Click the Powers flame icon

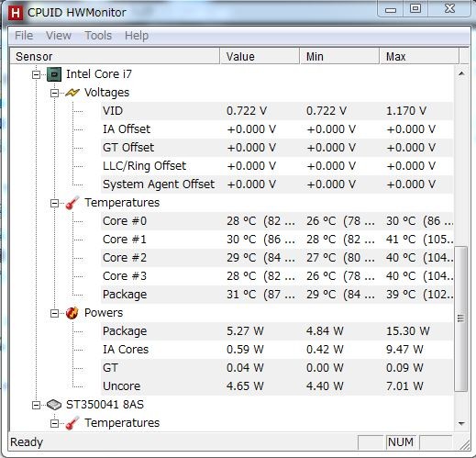[x=72, y=313]
